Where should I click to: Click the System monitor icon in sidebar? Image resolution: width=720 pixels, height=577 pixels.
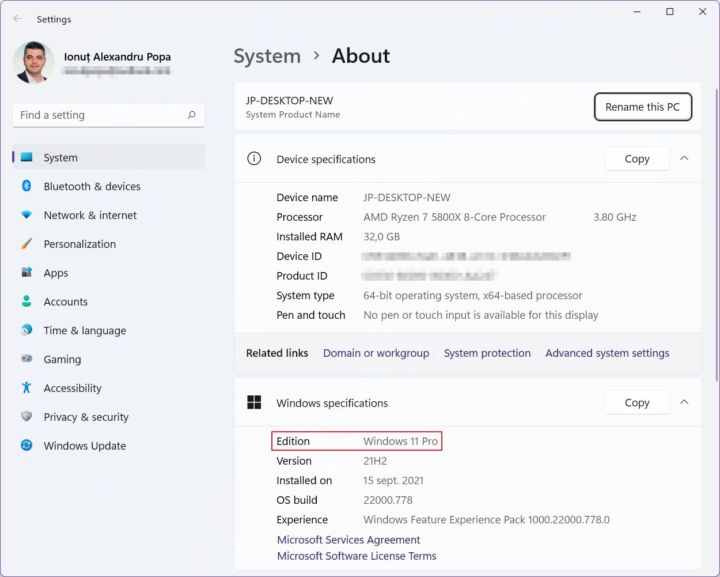(x=27, y=157)
